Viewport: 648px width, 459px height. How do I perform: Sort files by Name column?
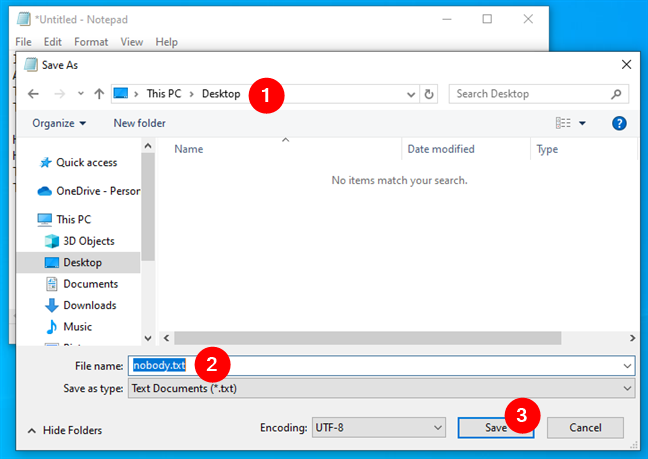coord(188,149)
